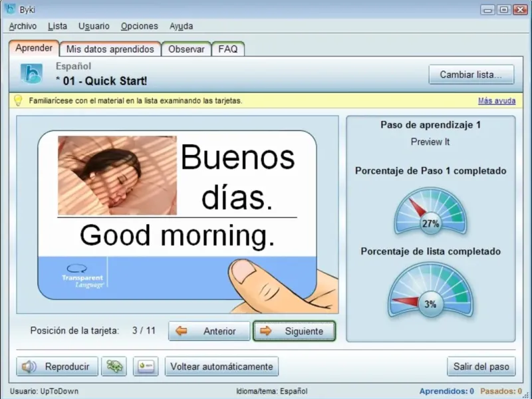Open the Usuario menu
This screenshot has height=399, width=532.
click(x=94, y=26)
